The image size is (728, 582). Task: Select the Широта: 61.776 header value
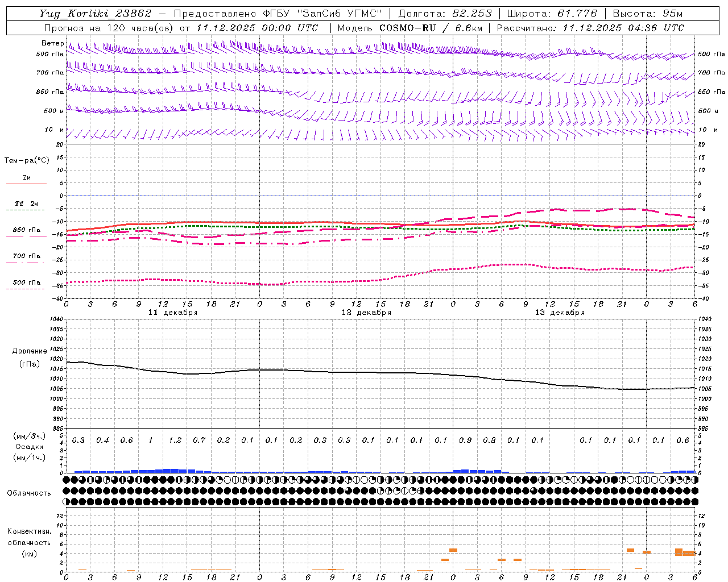pyautogui.click(x=552, y=14)
